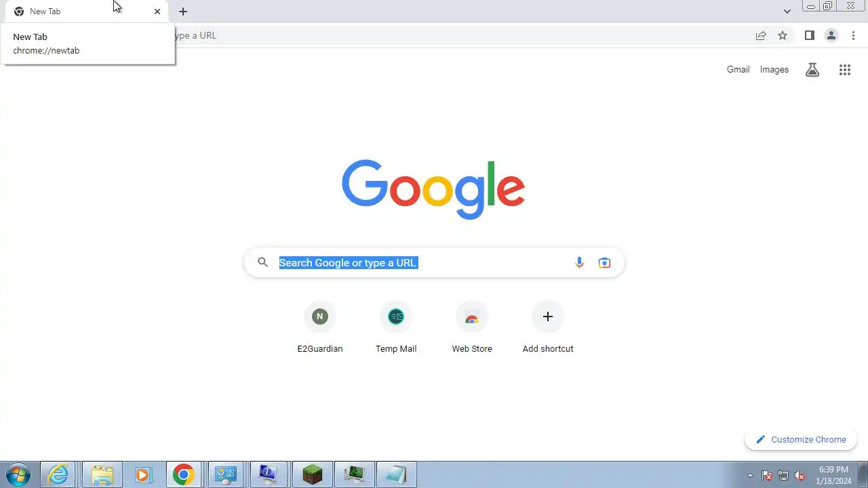Screen dimensions: 868x488
Task: Click the network connection tray icon
Action: coord(783,475)
